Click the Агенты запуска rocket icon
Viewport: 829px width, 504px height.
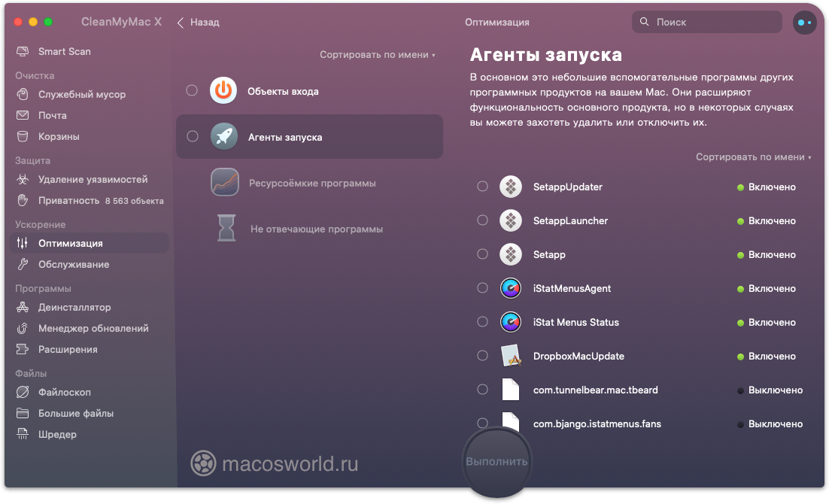click(x=224, y=136)
